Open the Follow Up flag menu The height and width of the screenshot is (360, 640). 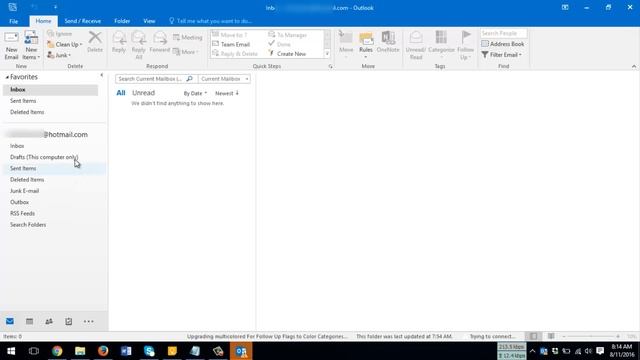[465, 45]
